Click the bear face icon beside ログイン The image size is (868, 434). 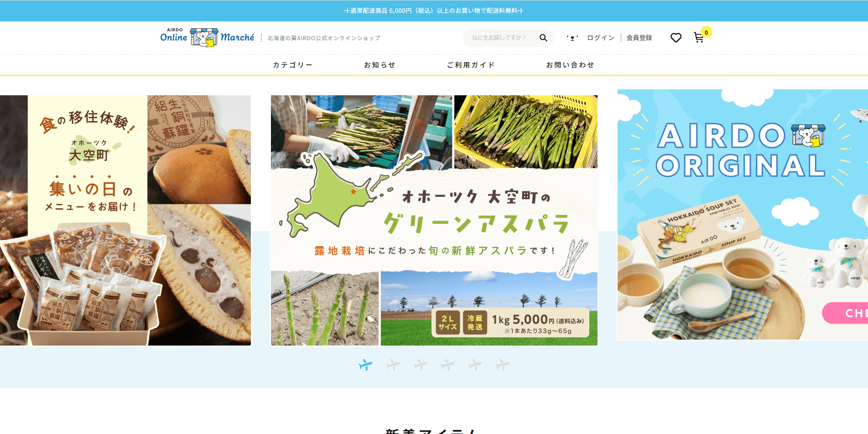click(572, 38)
